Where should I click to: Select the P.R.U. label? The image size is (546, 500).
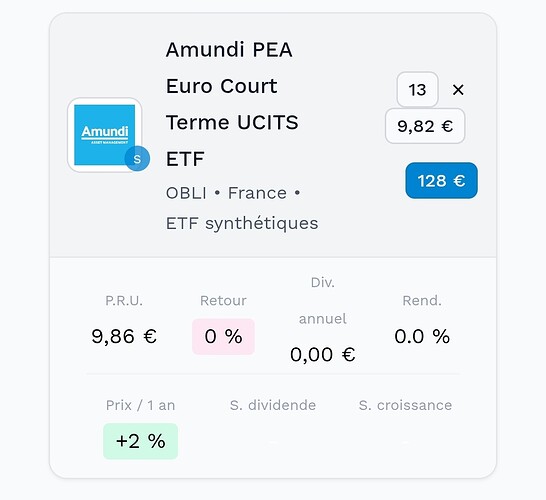(x=124, y=300)
